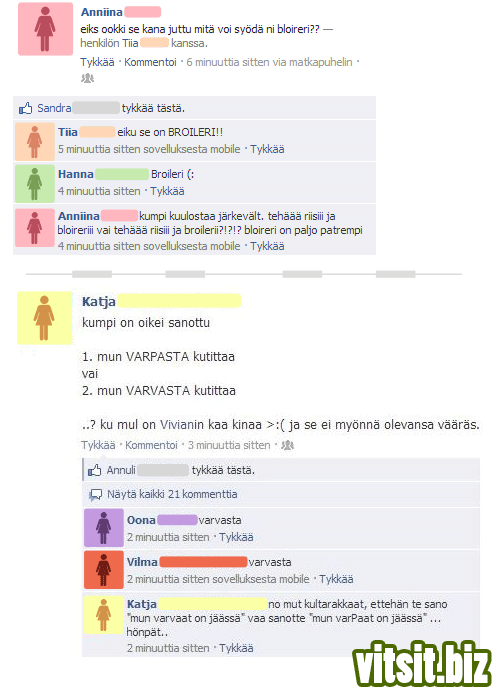Image resolution: width=492 pixels, height=689 pixels.
Task: Open Anniina's large pink profile avatar
Action: pos(45,29)
